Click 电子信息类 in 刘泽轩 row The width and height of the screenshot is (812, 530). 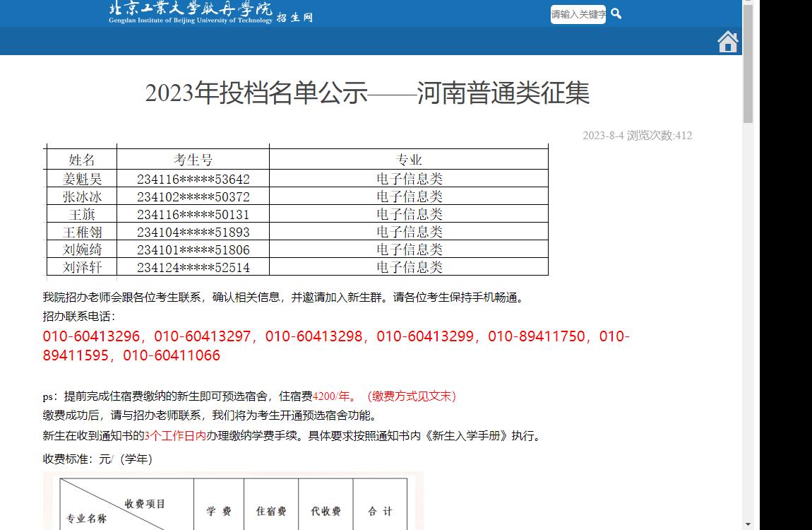point(409,267)
